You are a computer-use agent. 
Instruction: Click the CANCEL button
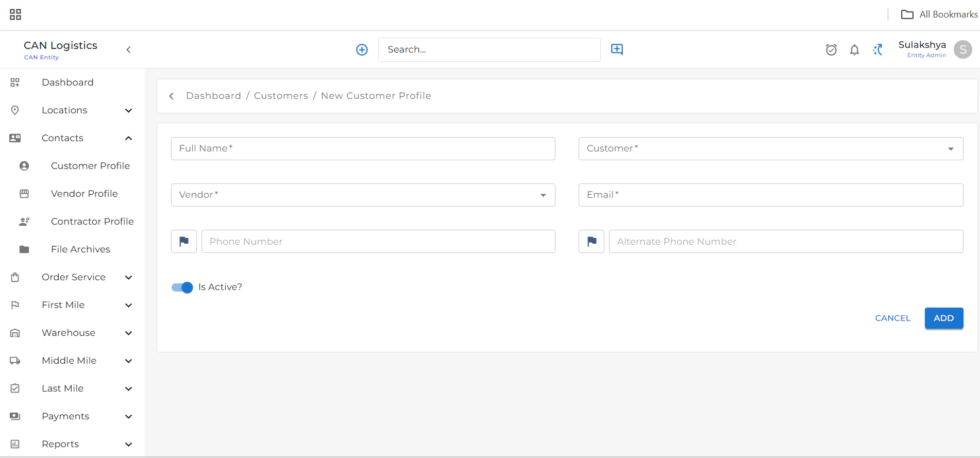coord(893,318)
